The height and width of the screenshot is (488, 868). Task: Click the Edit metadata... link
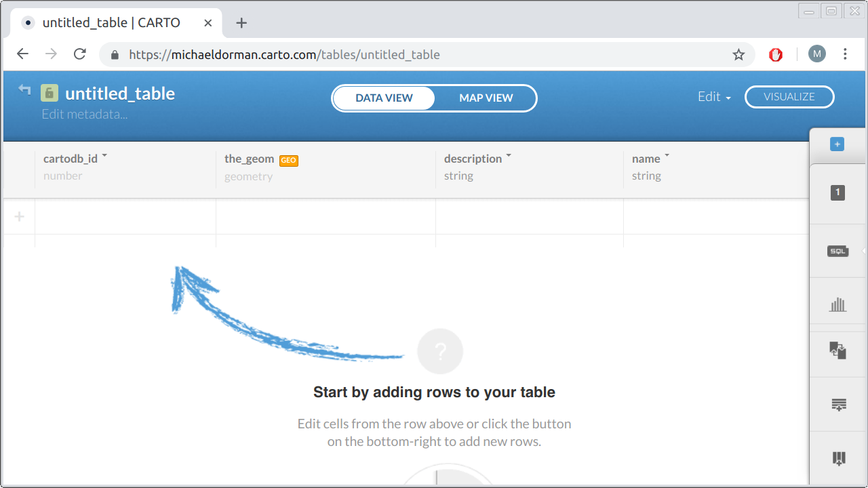click(85, 114)
